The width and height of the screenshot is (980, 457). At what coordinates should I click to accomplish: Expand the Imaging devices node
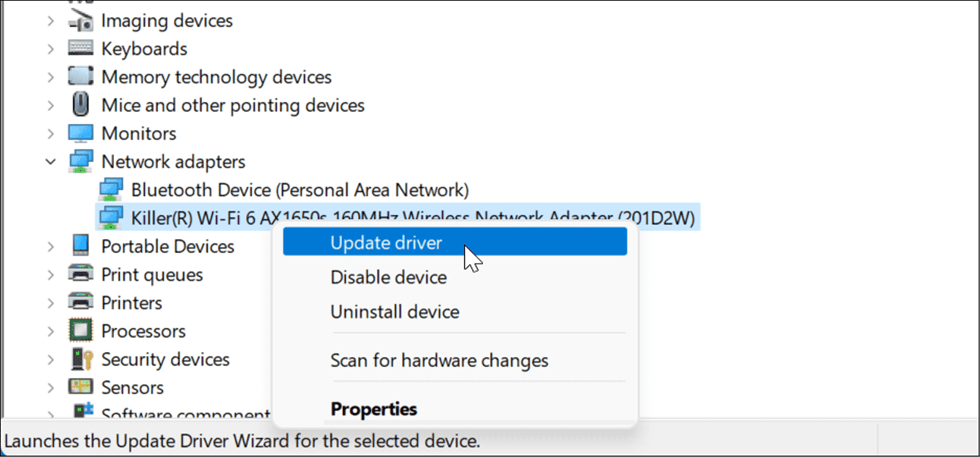[x=51, y=21]
